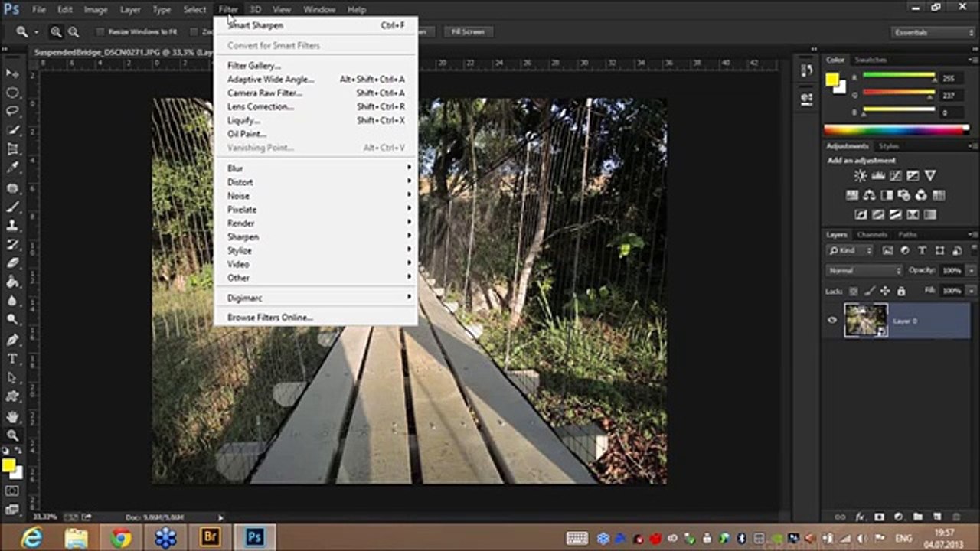Open the Sharpen submenu
The width and height of the screenshot is (980, 551).
(316, 237)
